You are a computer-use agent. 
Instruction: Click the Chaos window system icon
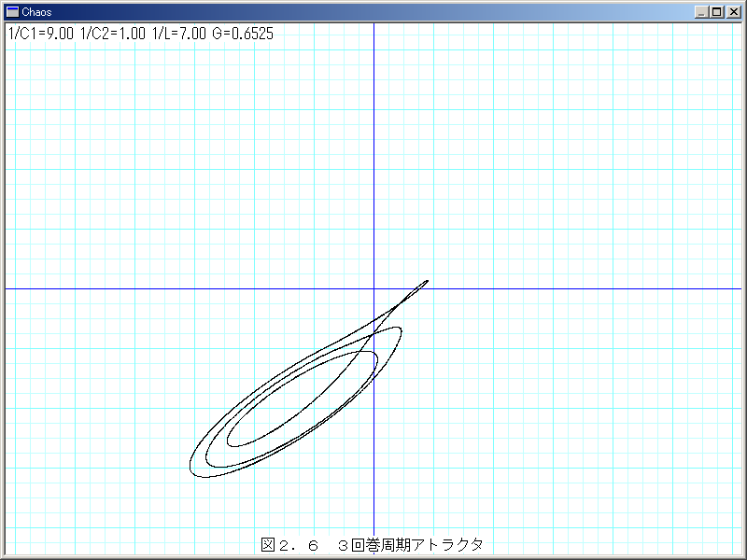coord(12,11)
